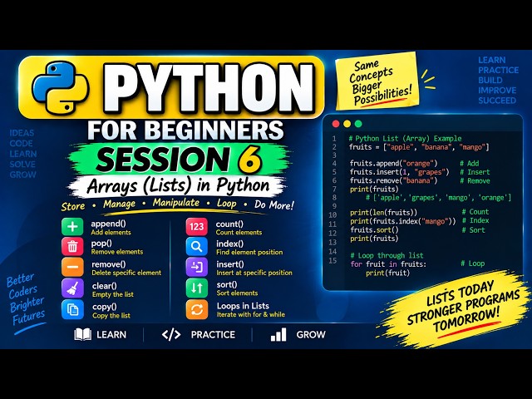
Task: Click the 'Better Coders Brighter Futures' handwritten text
Action: [26, 299]
